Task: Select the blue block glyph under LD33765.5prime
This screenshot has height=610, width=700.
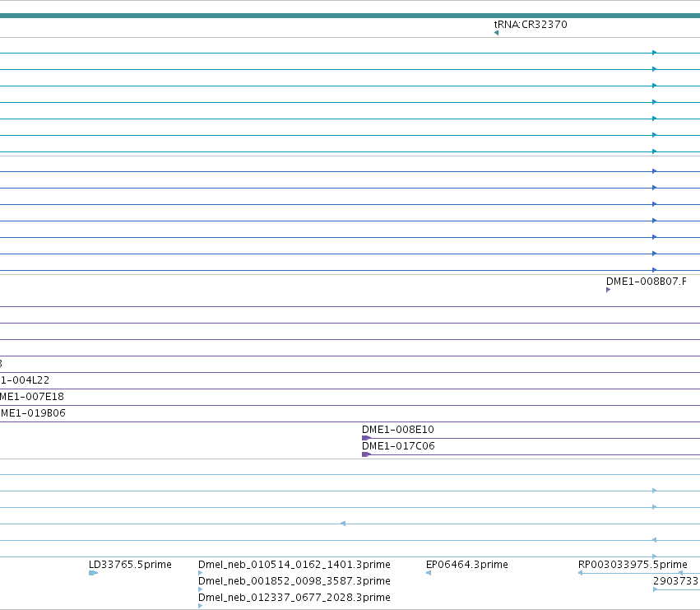Action: [x=93, y=573]
